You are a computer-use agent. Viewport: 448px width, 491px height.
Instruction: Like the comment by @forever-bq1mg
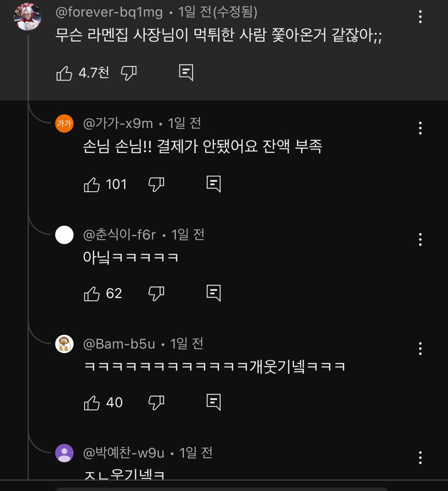point(64,73)
